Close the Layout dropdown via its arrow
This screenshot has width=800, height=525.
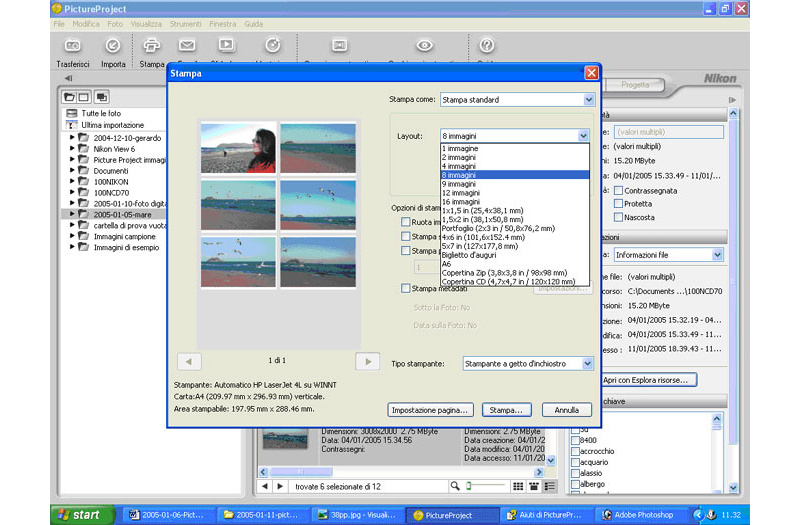coord(583,136)
